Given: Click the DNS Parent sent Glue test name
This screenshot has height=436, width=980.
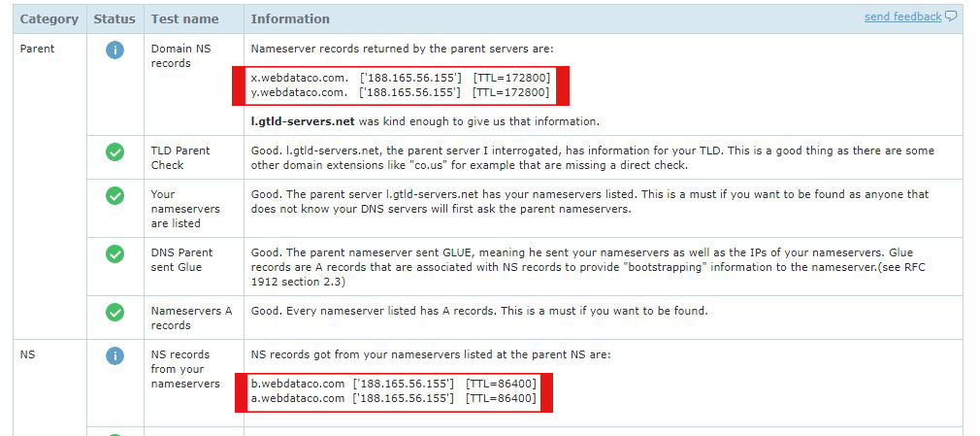Looking at the screenshot, I should (181, 259).
